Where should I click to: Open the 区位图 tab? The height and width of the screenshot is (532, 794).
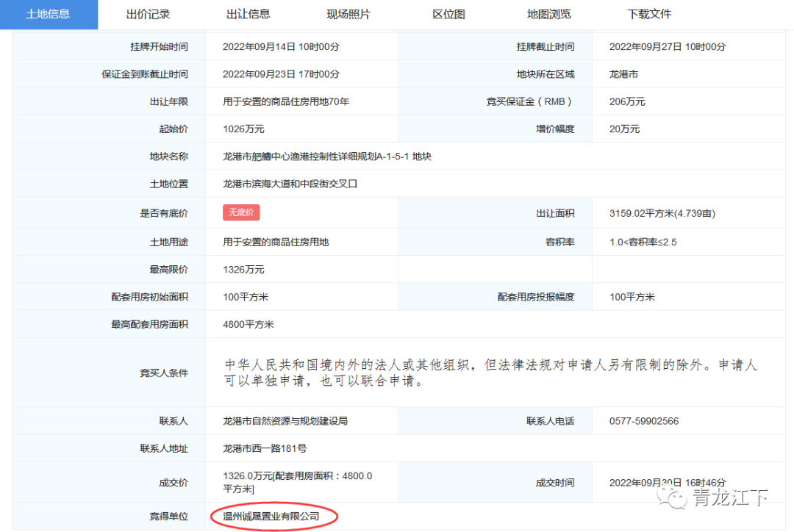tap(448, 14)
